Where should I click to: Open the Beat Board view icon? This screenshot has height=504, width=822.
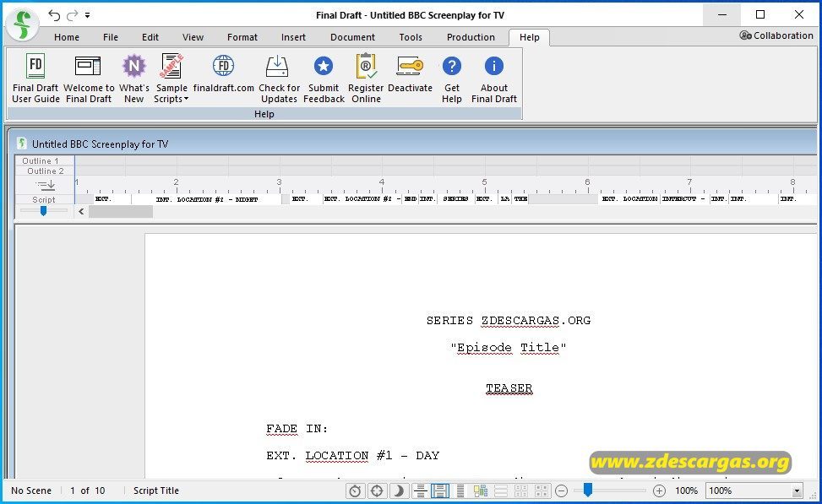coord(480,490)
